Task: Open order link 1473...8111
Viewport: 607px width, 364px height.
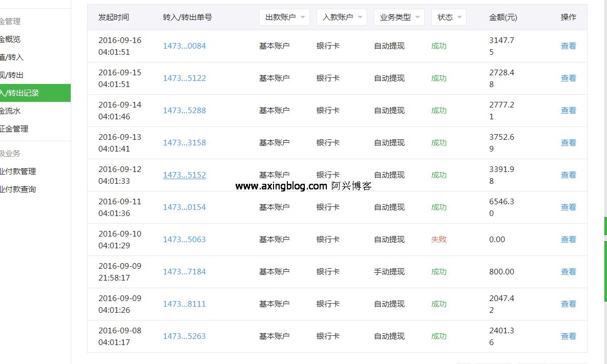Action: coord(184,304)
